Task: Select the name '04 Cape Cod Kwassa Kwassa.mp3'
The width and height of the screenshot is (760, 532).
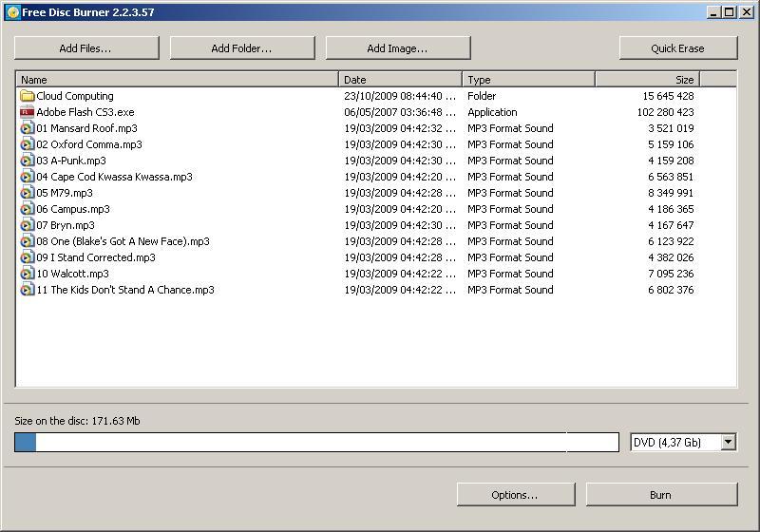Action: tap(114, 177)
